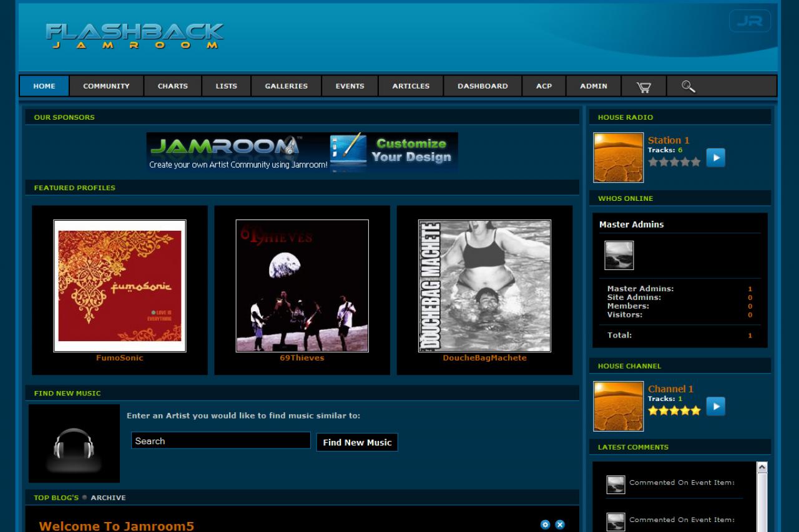Select Lists in the navigation bar
Viewport: 799px width, 532px height.
pos(227,86)
